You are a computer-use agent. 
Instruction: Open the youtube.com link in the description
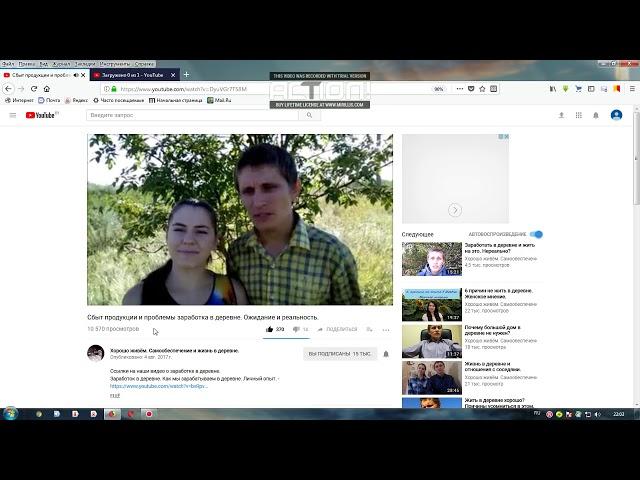[x=159, y=386]
